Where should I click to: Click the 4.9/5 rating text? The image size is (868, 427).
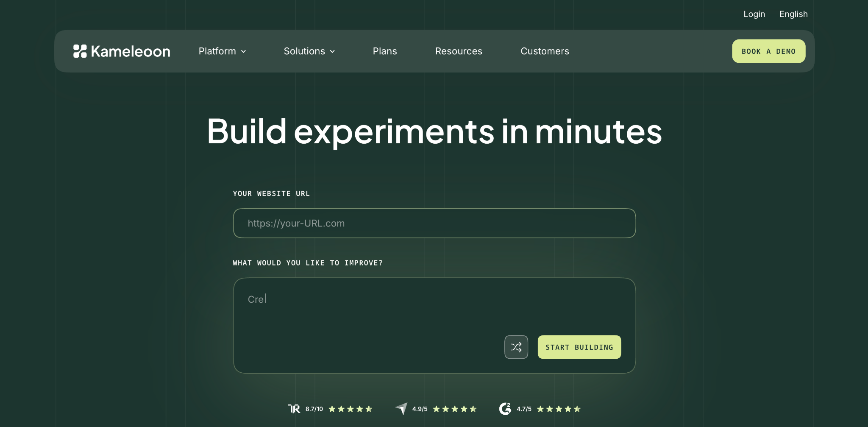coord(420,409)
